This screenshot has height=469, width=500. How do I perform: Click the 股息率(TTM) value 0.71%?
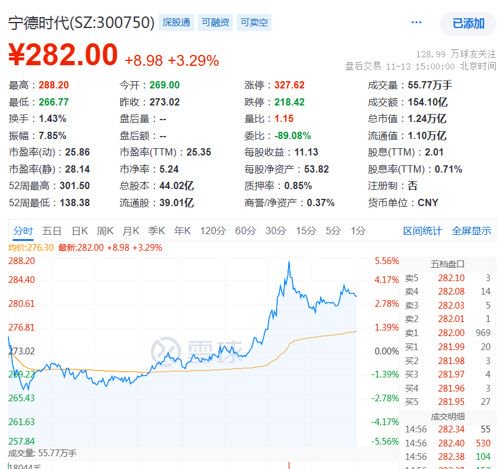coord(448,169)
